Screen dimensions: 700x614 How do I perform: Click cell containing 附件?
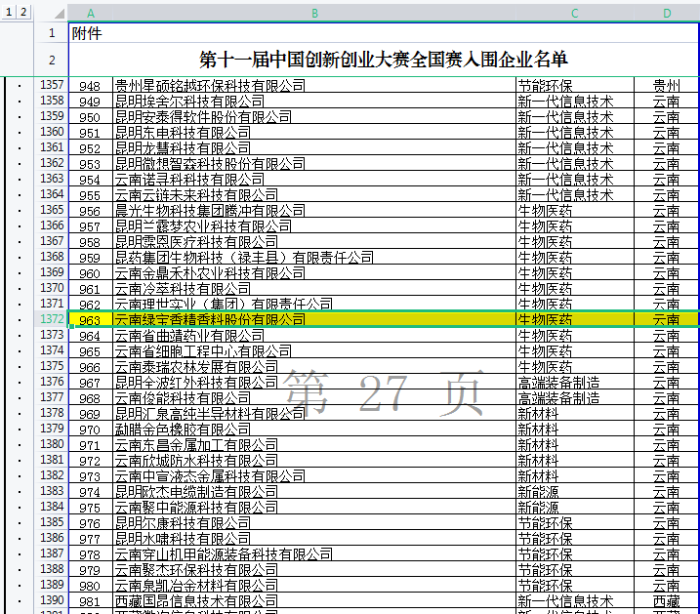[383, 33]
